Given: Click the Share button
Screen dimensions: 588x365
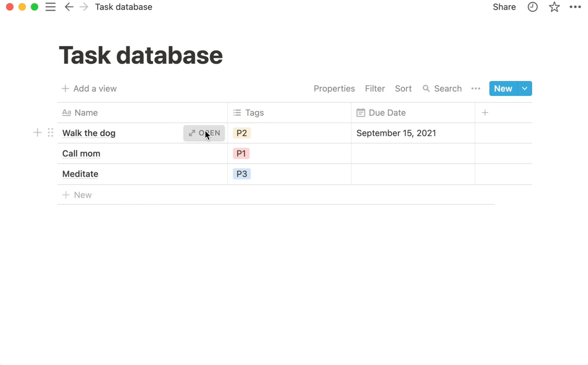Looking at the screenshot, I should [504, 7].
